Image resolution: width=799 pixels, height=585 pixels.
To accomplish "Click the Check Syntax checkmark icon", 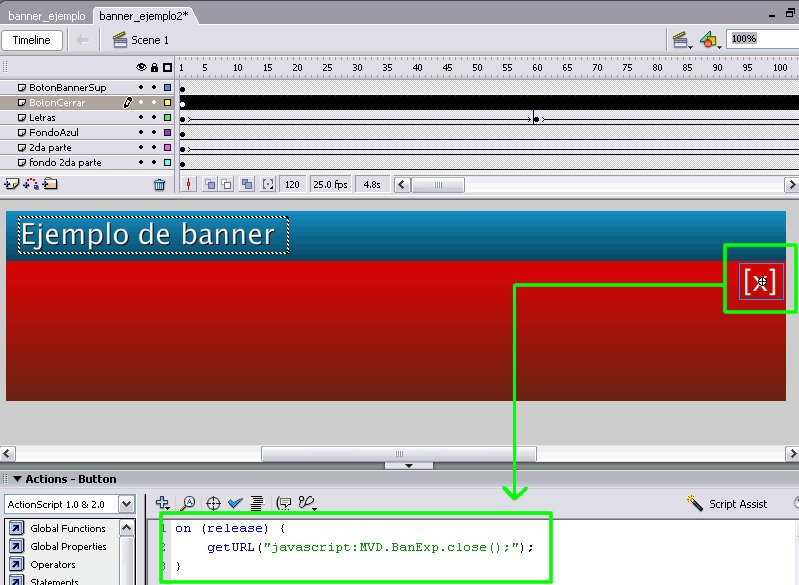I will click(234, 503).
